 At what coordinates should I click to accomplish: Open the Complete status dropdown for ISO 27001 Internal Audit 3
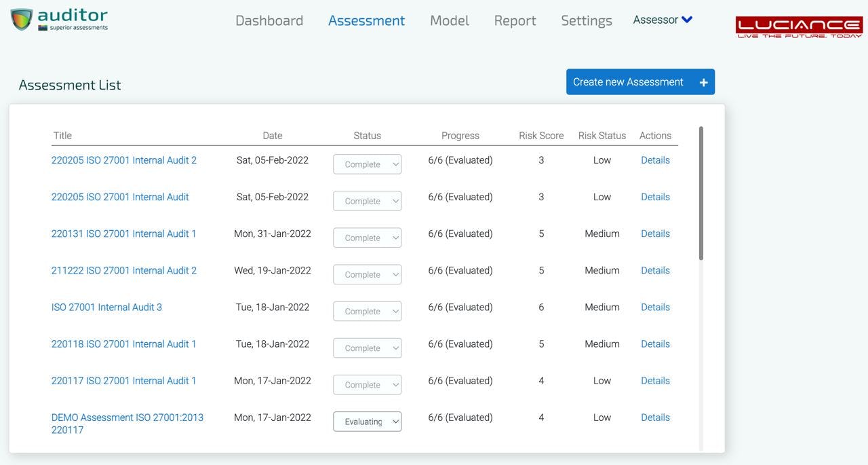367,311
